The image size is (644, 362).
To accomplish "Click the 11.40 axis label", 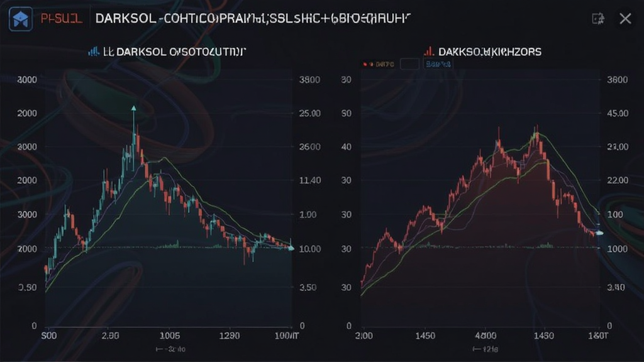I will tap(309, 180).
